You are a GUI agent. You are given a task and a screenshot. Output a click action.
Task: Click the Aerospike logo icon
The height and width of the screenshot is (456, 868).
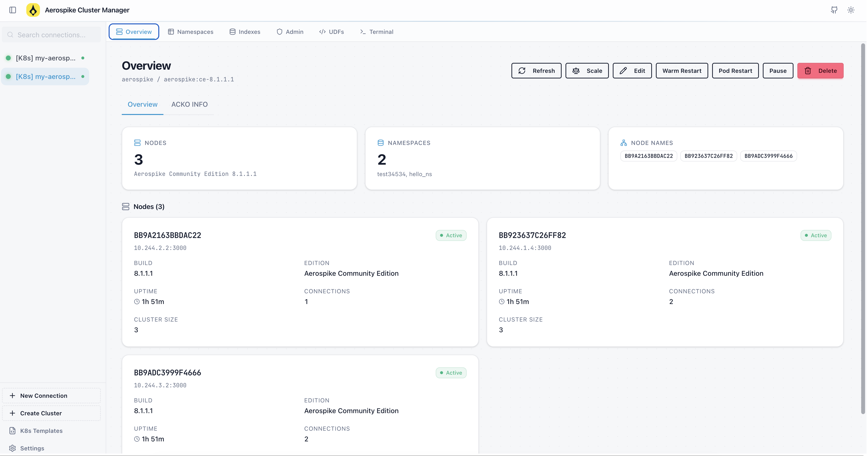point(33,10)
